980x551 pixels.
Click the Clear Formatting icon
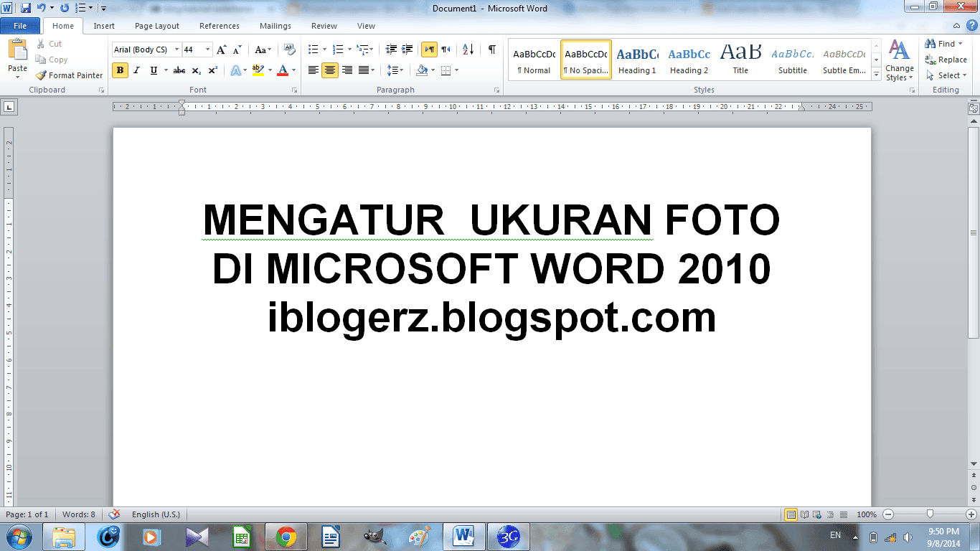click(x=290, y=50)
